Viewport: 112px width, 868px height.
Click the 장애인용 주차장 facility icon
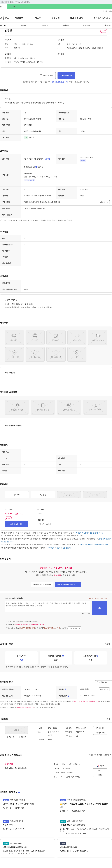[17, 405]
